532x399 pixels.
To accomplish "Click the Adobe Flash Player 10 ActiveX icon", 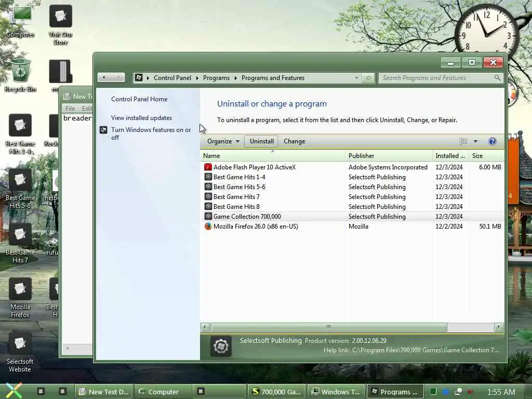I will 208,167.
